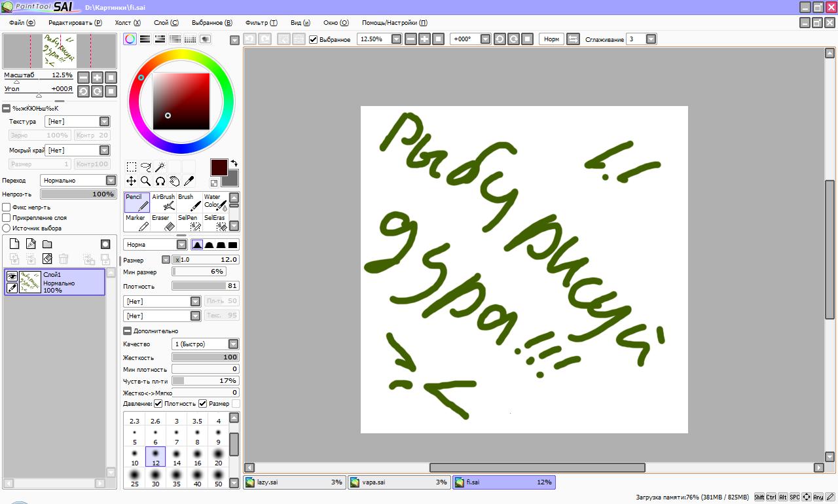
Task: Select the flat hard brush edge shape
Action: 232,245
